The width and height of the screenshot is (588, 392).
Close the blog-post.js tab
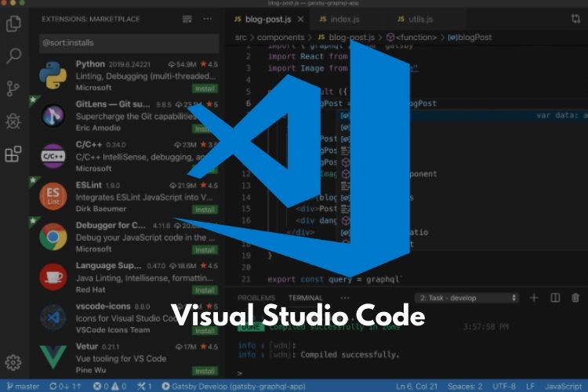pyautogui.click(x=301, y=19)
